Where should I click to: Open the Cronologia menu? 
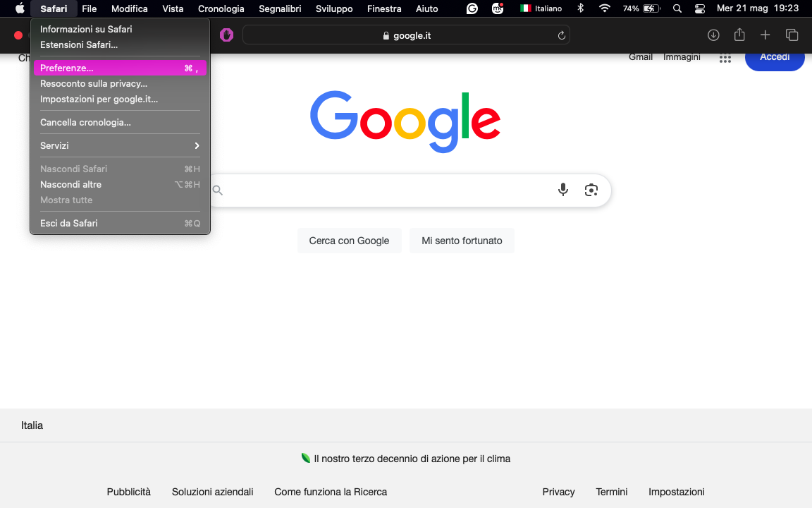(221, 8)
